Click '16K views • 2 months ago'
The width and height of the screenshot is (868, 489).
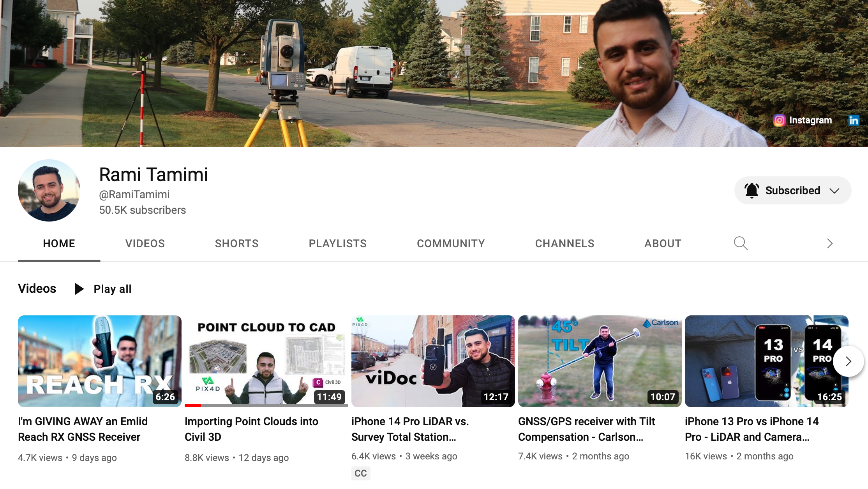[x=739, y=456]
